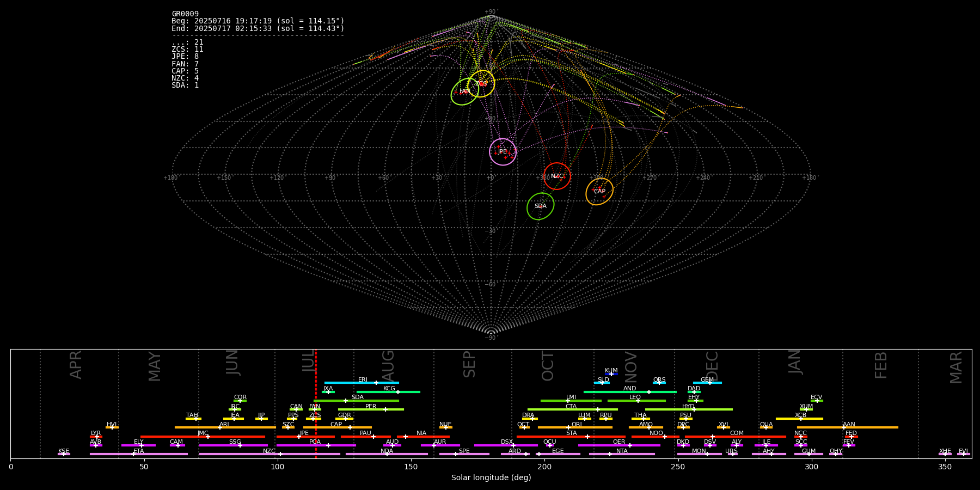Click the ERI cyan shower bar

pyautogui.click(x=362, y=383)
